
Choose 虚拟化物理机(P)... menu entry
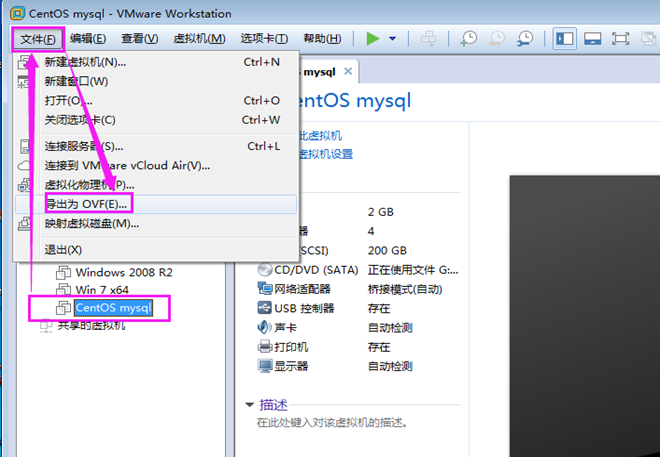pyautogui.click(x=157, y=185)
